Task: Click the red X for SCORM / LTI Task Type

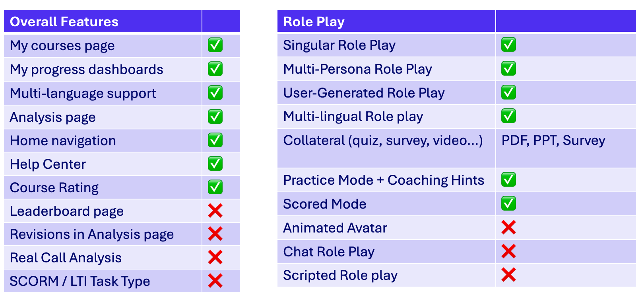Action: click(x=215, y=281)
